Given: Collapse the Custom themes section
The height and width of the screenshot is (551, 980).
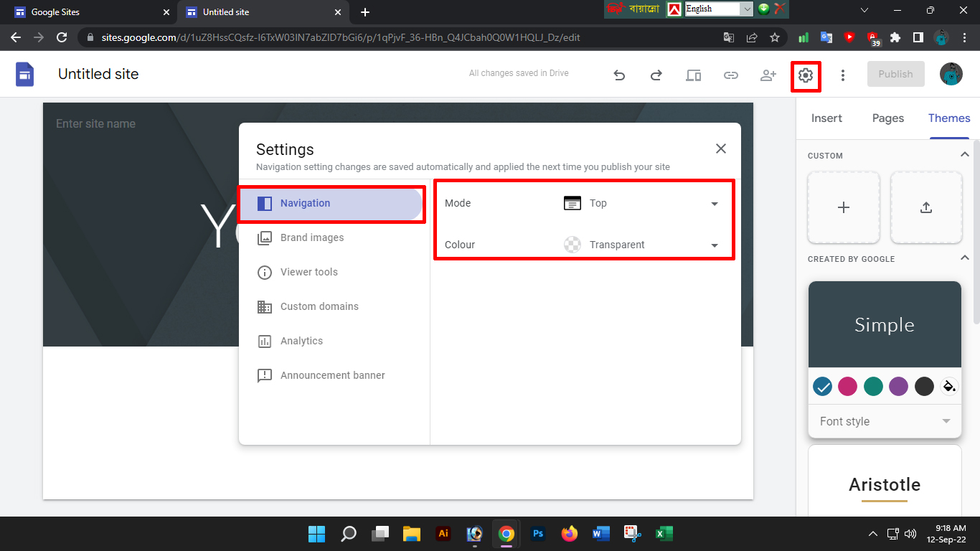Looking at the screenshot, I should coord(965,155).
